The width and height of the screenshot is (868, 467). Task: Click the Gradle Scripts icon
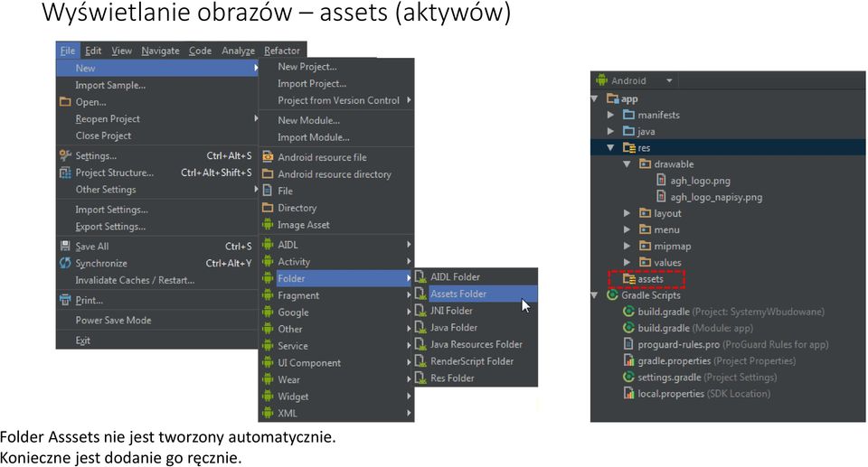612,294
